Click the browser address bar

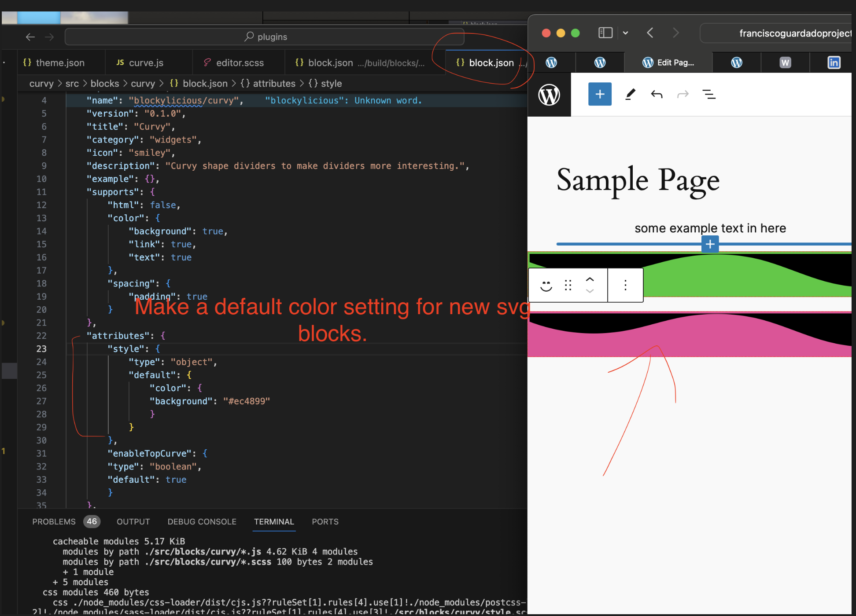[x=776, y=33]
